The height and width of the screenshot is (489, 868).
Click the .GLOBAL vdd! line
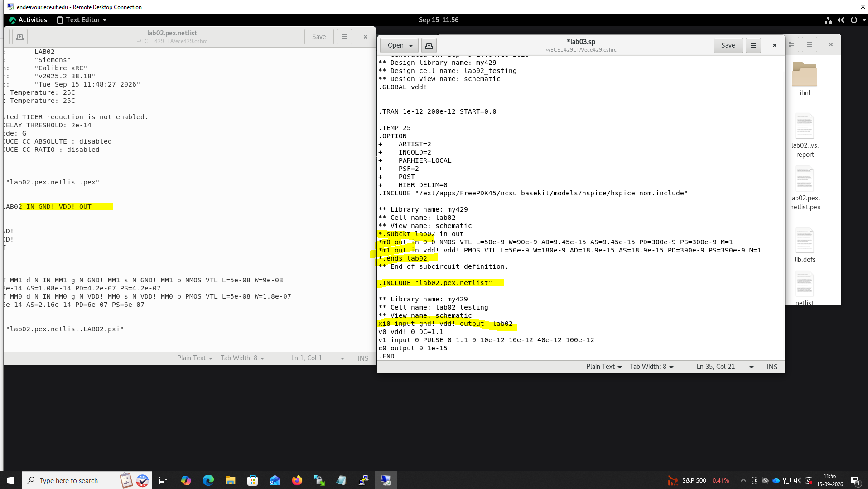click(x=403, y=87)
